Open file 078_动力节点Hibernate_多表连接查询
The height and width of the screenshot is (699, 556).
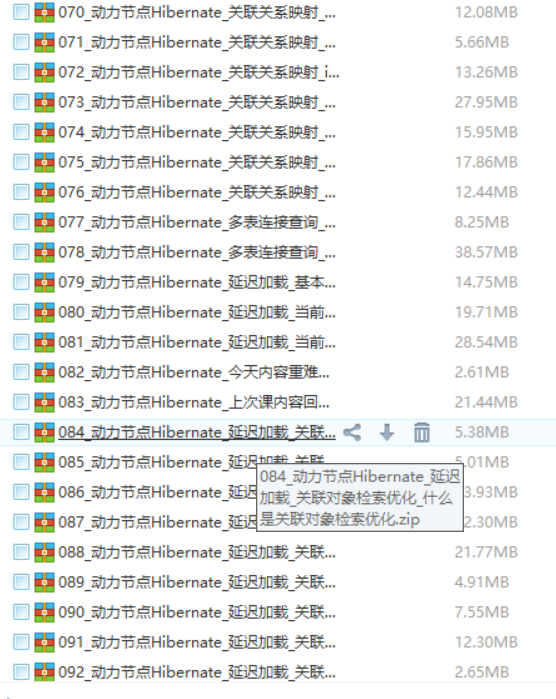tap(197, 252)
